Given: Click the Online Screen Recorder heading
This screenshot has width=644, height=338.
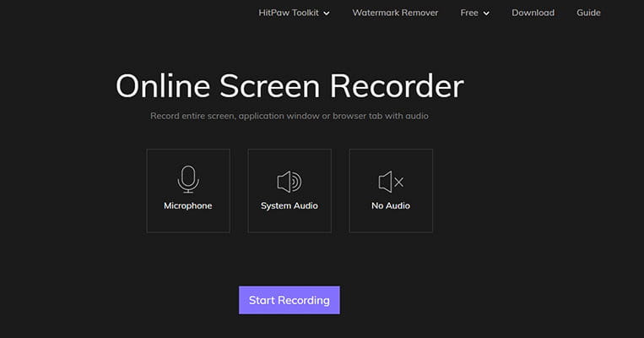Looking at the screenshot, I should pyautogui.click(x=290, y=86).
